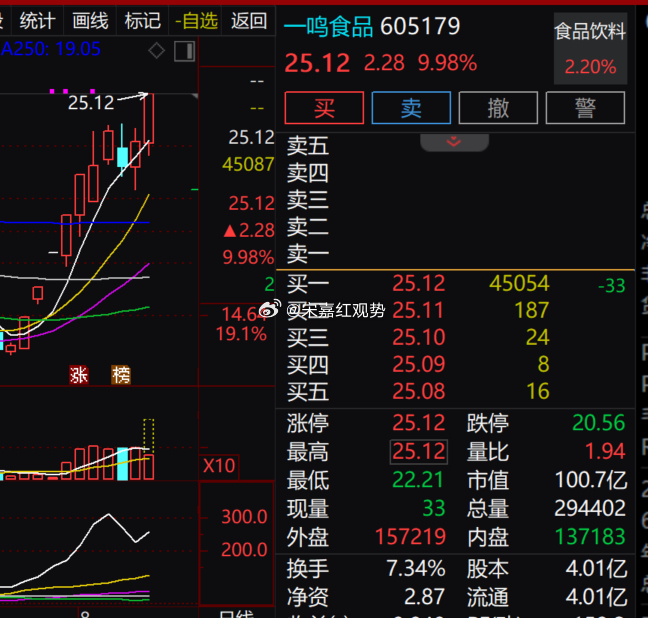This screenshot has width=648, height=618.
Task: Open the 统计 menu
Action: 37,21
